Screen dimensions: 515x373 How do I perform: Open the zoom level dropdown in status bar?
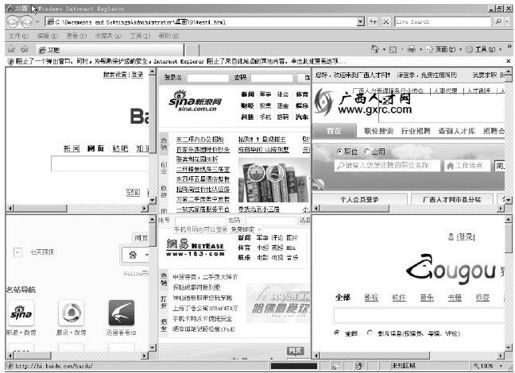pos(501,366)
